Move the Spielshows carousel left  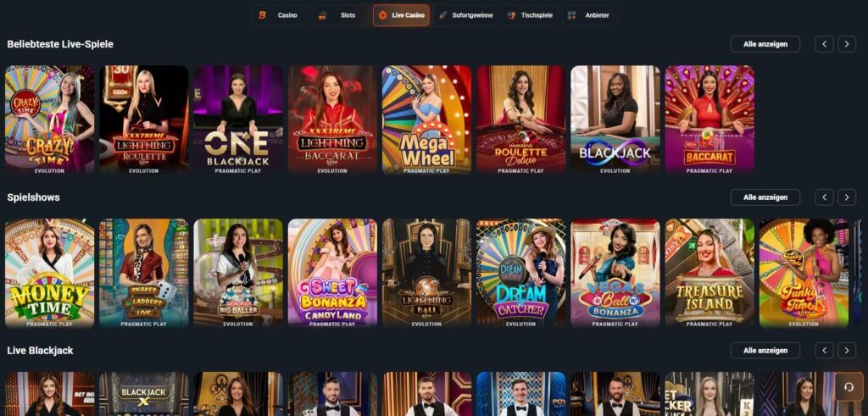[824, 197]
